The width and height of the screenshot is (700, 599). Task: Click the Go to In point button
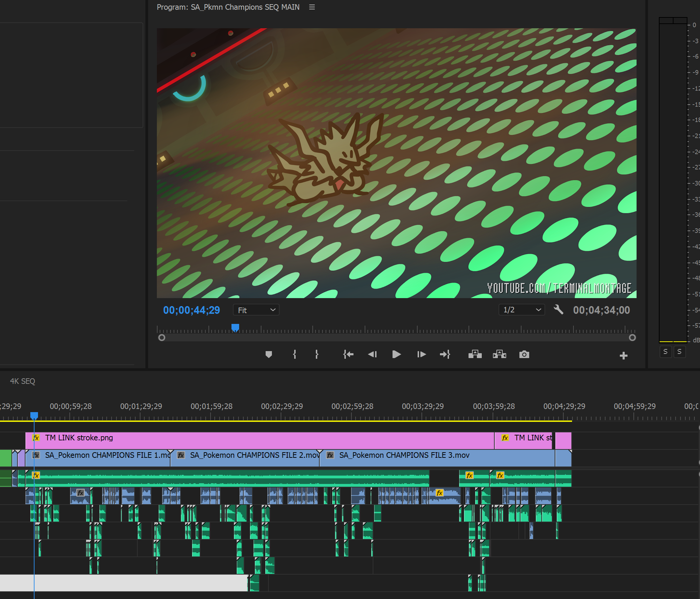tap(348, 355)
